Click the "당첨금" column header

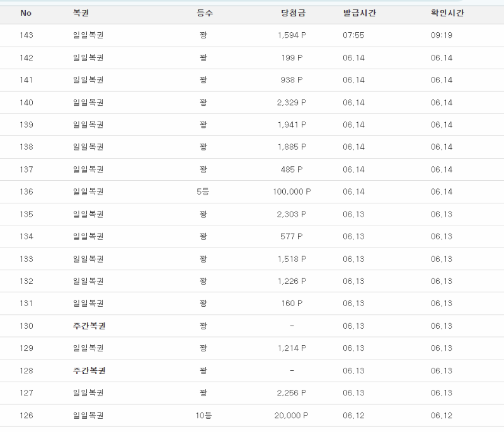pos(292,13)
